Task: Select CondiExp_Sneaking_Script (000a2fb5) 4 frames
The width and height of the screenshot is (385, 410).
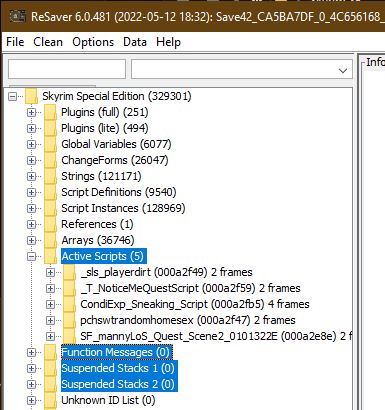Action: 195,304
